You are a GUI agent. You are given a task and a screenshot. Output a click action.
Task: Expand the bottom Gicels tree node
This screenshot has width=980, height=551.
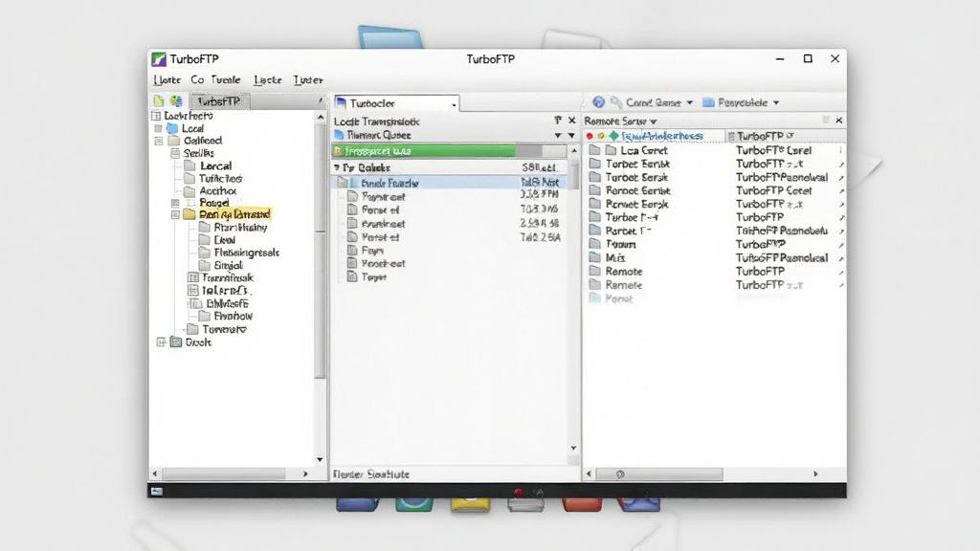point(161,342)
